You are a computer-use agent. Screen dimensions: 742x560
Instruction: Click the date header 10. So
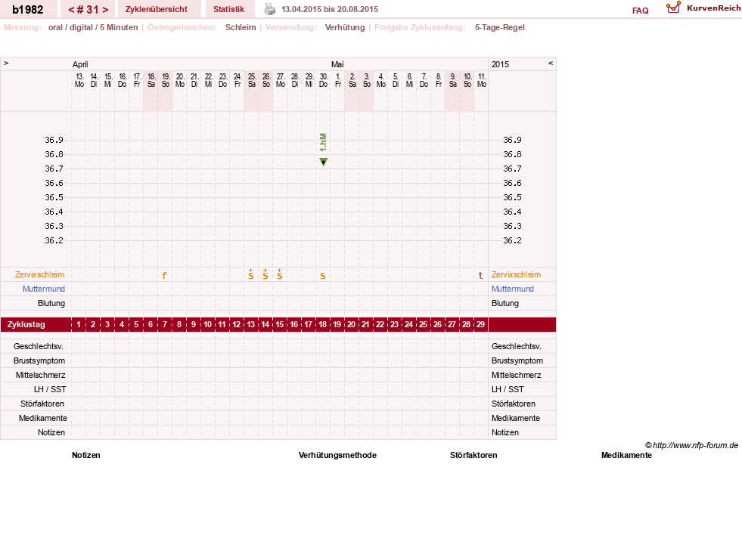[x=467, y=80]
